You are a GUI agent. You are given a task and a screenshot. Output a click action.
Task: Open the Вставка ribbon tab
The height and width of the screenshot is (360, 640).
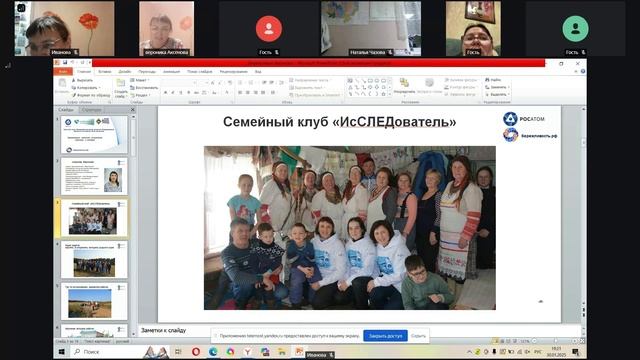tap(105, 71)
